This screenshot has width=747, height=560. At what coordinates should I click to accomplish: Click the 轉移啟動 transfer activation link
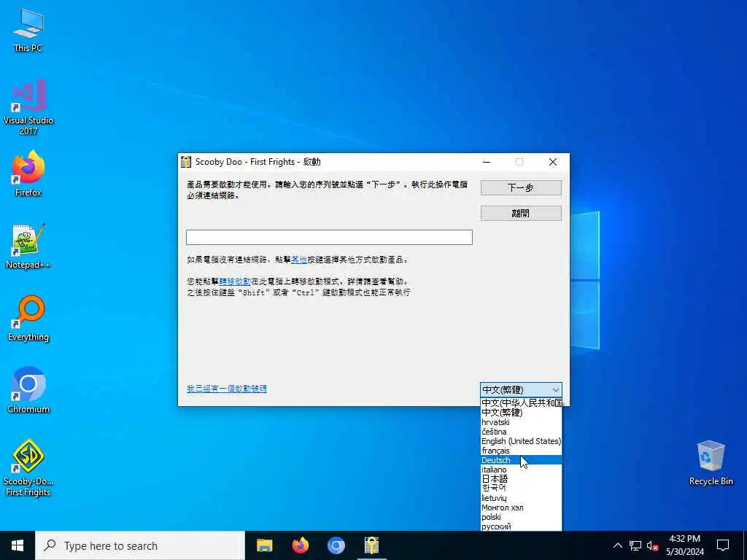[x=235, y=281]
